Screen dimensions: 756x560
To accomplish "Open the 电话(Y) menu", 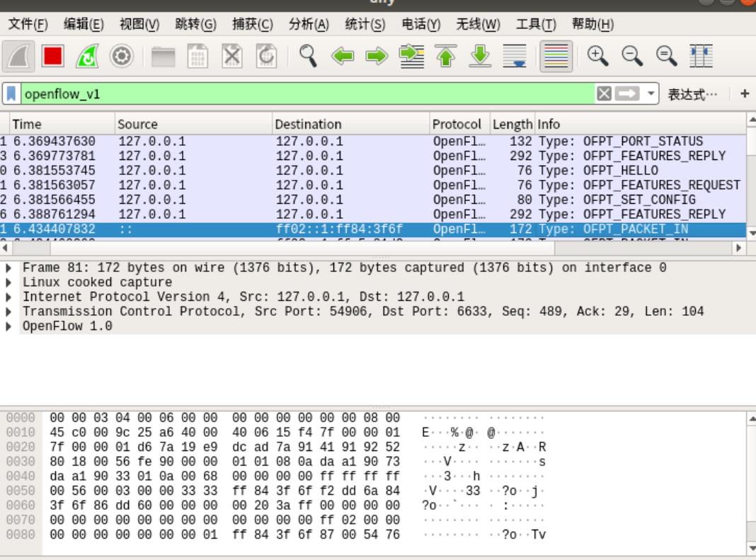I will [x=421, y=23].
